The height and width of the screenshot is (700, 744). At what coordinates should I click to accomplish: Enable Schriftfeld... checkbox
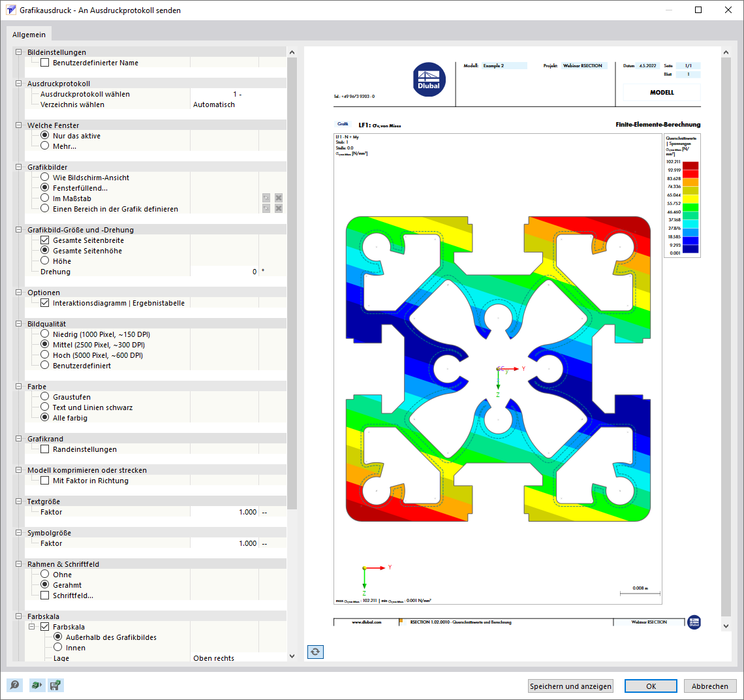[44, 595]
